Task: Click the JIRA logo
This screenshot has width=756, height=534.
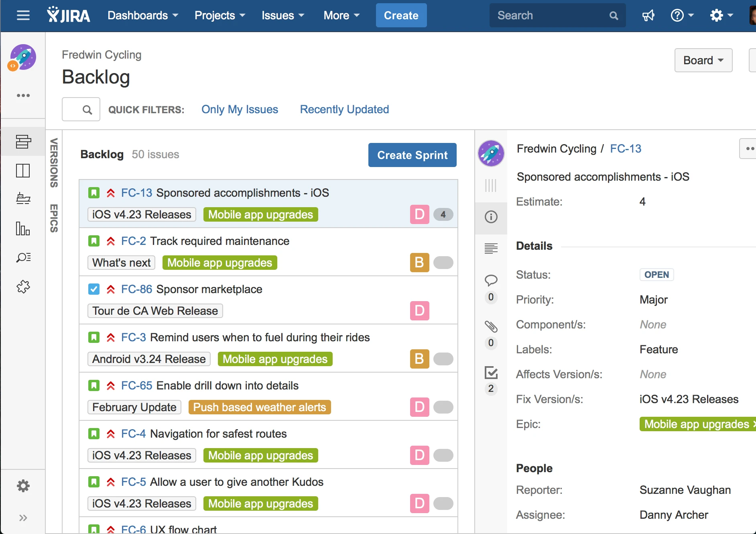Action: [69, 15]
